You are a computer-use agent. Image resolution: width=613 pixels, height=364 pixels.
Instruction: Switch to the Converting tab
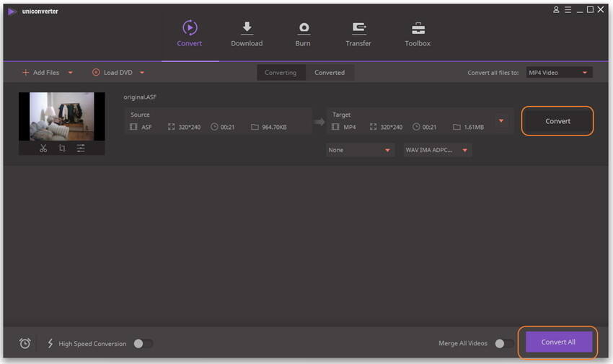(x=281, y=73)
